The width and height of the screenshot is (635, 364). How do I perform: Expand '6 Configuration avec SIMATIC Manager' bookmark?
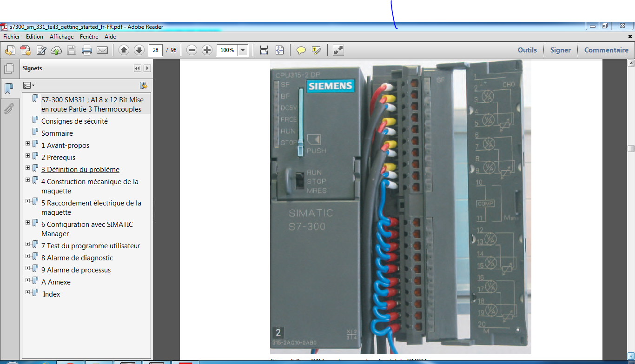tap(28, 223)
